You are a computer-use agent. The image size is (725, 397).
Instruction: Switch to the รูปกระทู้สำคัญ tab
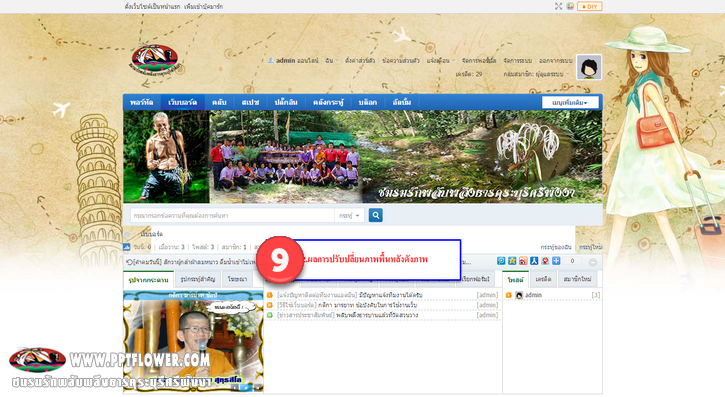tap(198, 279)
